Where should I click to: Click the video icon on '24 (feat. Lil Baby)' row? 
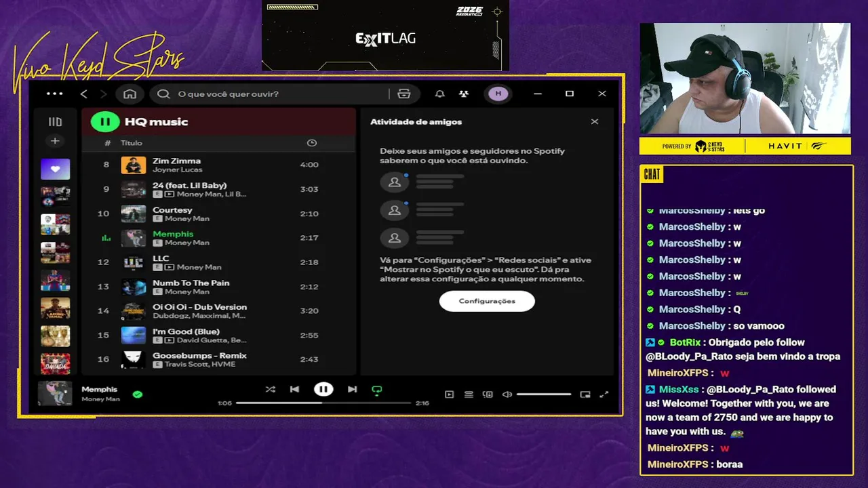point(170,194)
